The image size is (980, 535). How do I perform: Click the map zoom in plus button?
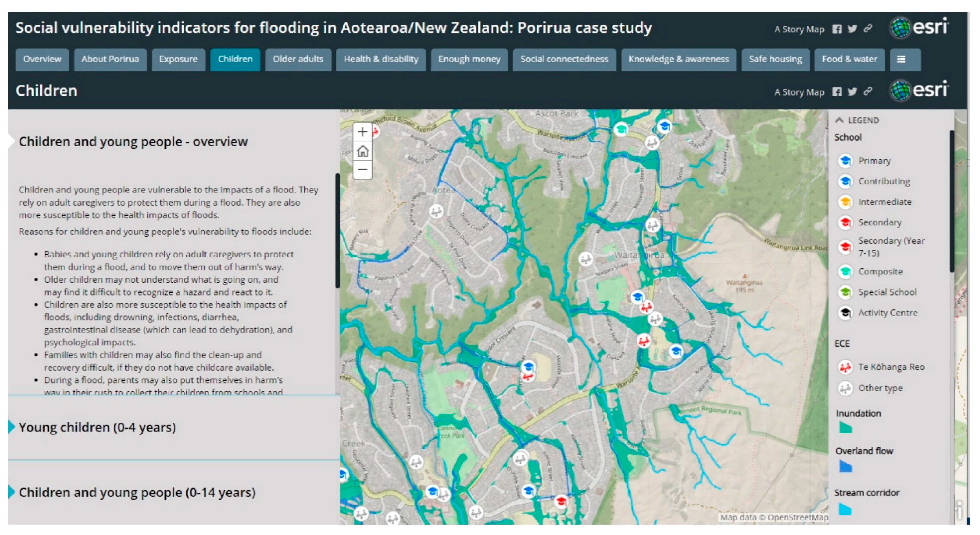[362, 132]
